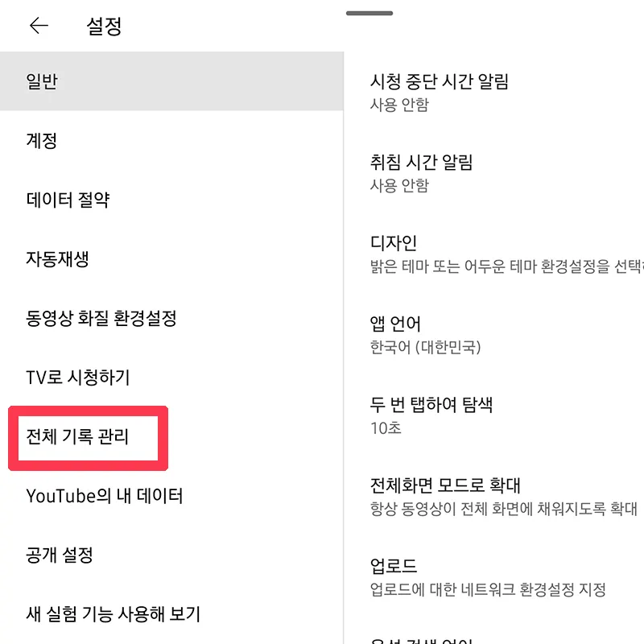Open 새 실험 기능 사용해 보기
Screen dimensions: 644x644
pos(171,614)
